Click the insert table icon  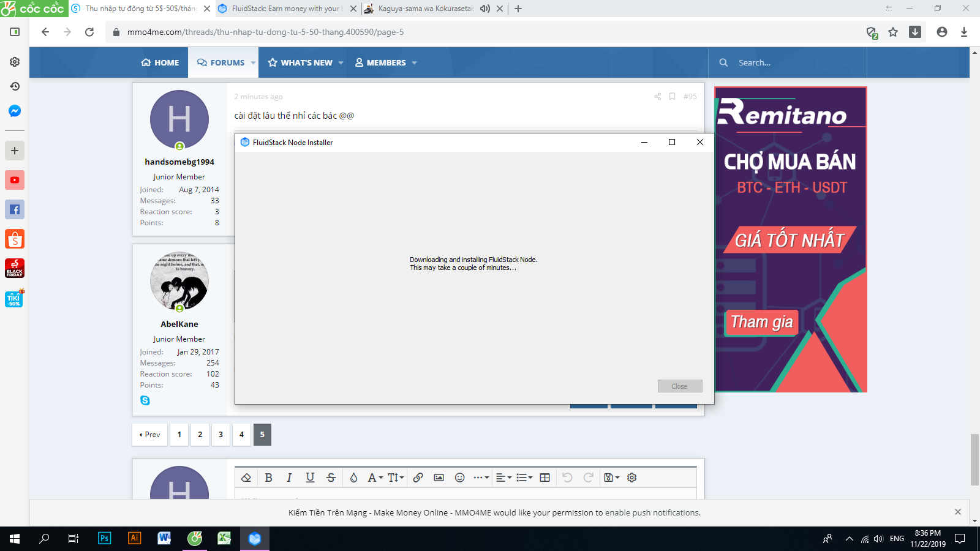pos(545,478)
